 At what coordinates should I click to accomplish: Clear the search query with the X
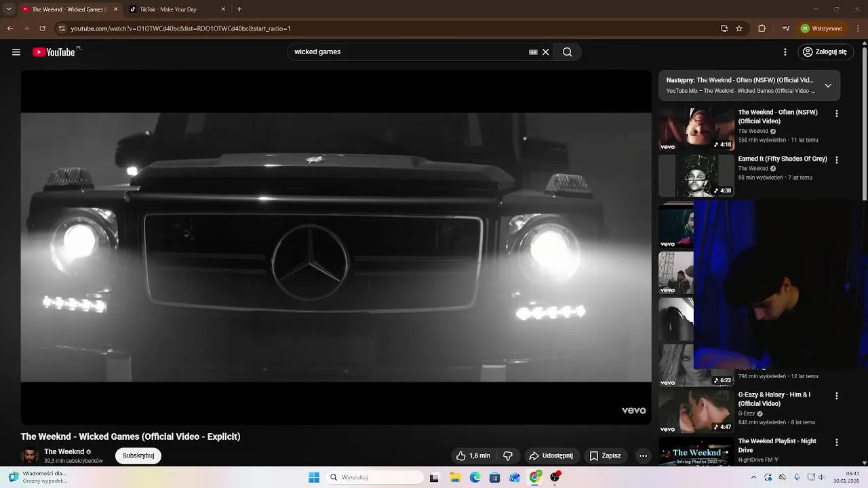545,52
